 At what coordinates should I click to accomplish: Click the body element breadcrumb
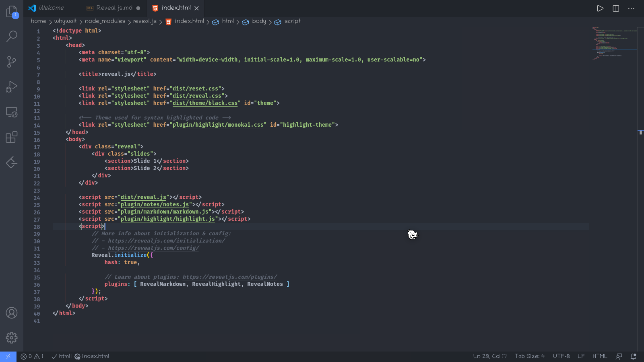(x=254, y=21)
